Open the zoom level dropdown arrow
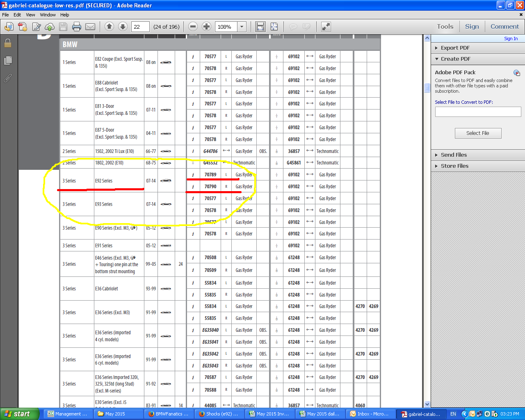Viewport: 525px width, 420px height. coord(242,27)
